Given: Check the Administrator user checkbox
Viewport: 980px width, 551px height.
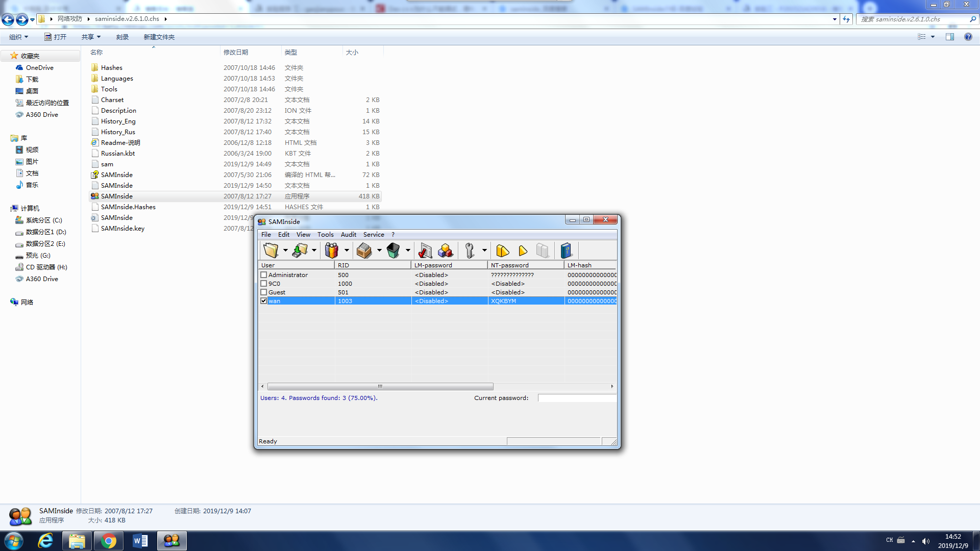Looking at the screenshot, I should click(x=264, y=275).
